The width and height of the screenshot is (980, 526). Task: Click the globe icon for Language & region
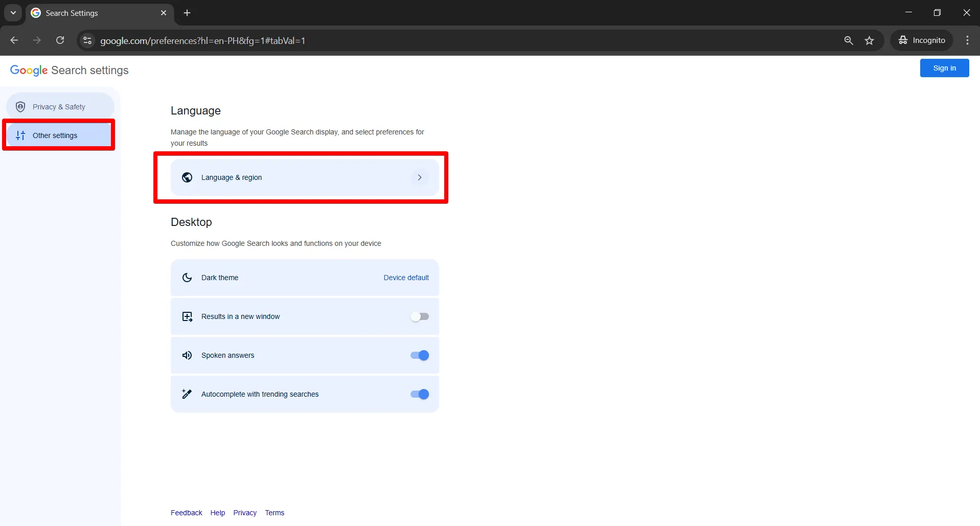click(187, 177)
